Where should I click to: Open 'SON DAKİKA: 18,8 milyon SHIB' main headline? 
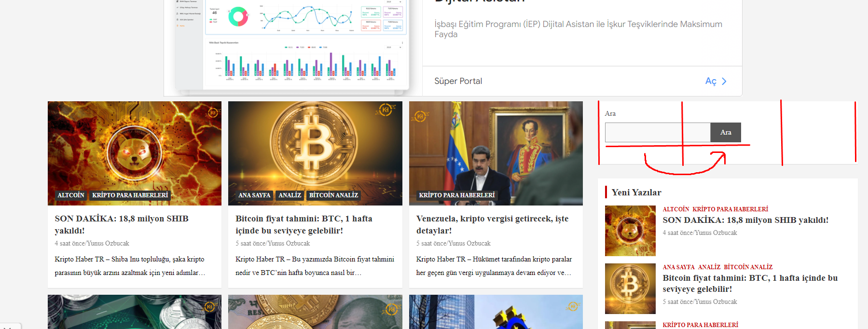click(x=122, y=225)
